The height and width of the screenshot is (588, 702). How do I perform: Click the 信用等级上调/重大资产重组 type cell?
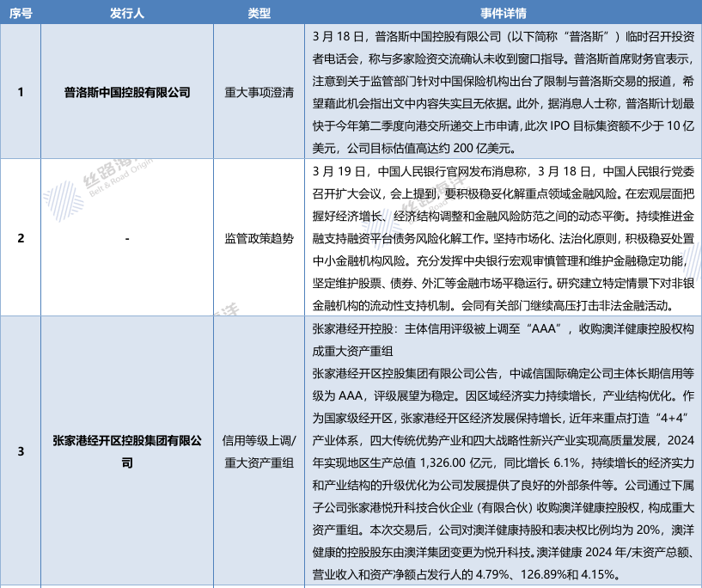pos(259,451)
